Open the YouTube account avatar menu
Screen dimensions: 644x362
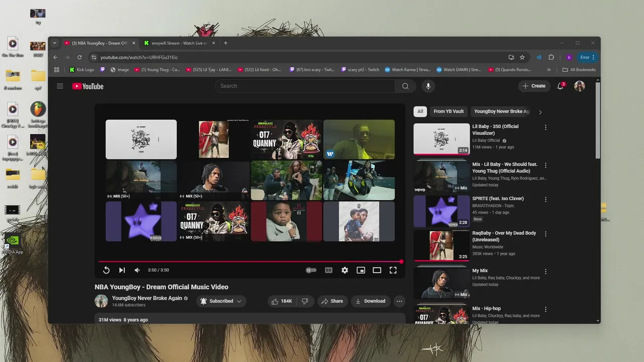point(580,86)
